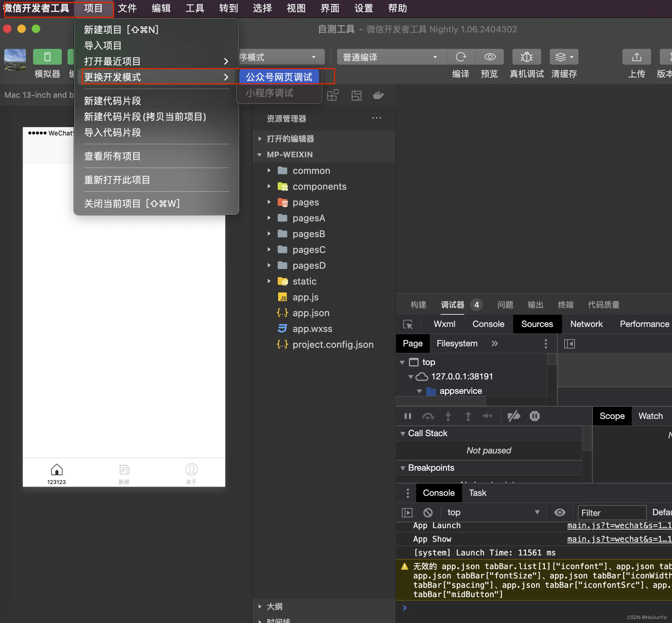
Task: Expand the pagesD folder
Action: tap(269, 265)
